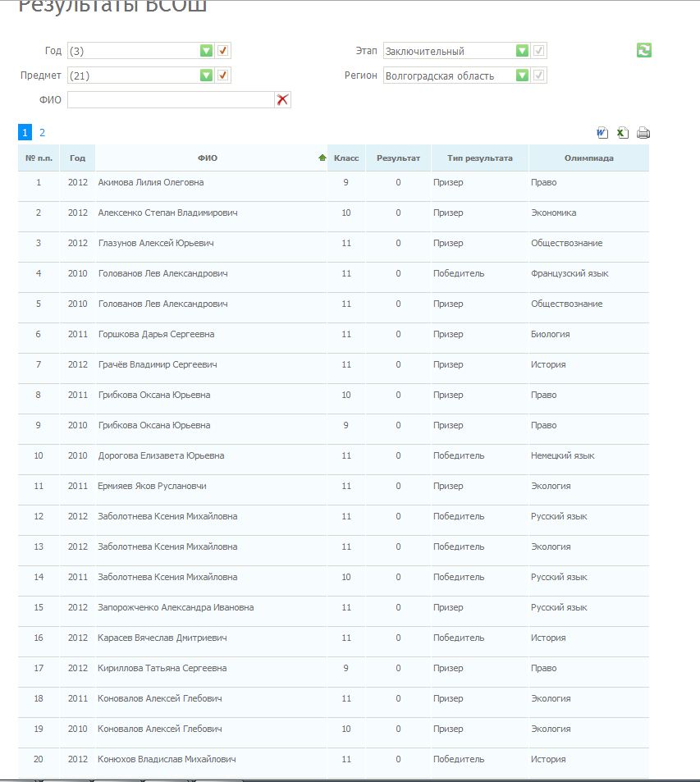Sort by Результат column header
Viewport: 700px width, 782px height.
coord(398,158)
